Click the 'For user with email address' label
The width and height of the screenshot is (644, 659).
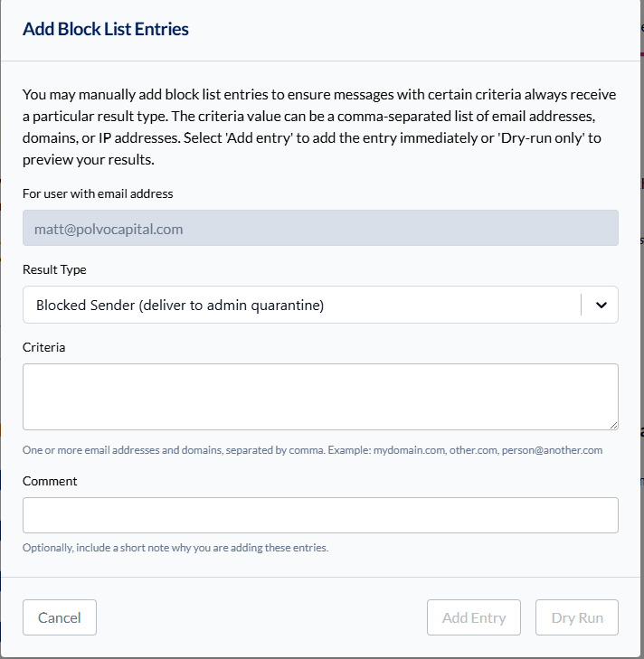[98, 193]
